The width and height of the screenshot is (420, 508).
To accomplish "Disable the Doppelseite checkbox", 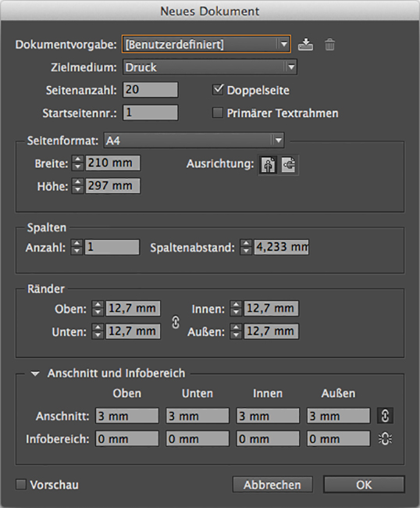I will 218,90.
